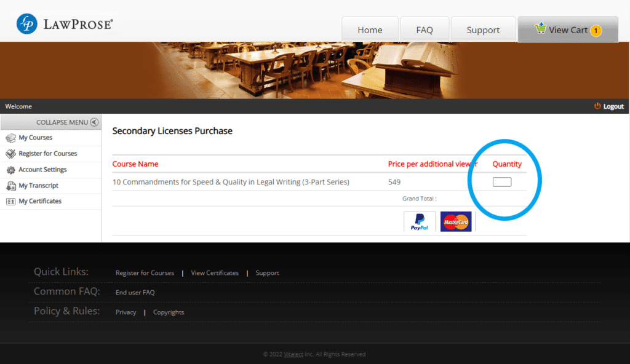Image resolution: width=630 pixels, height=364 pixels.
Task: Click the My Courses books icon
Action: [x=10, y=138]
